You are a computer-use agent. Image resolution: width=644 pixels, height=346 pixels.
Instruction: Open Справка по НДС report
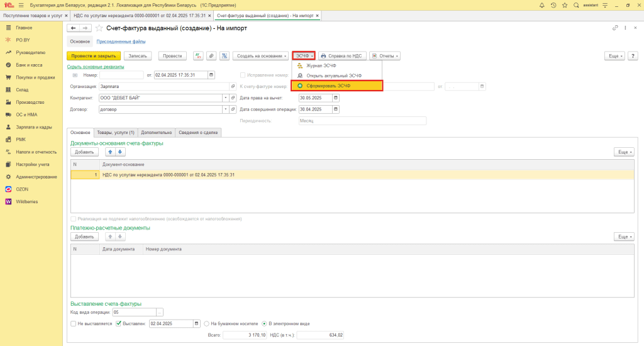click(341, 56)
